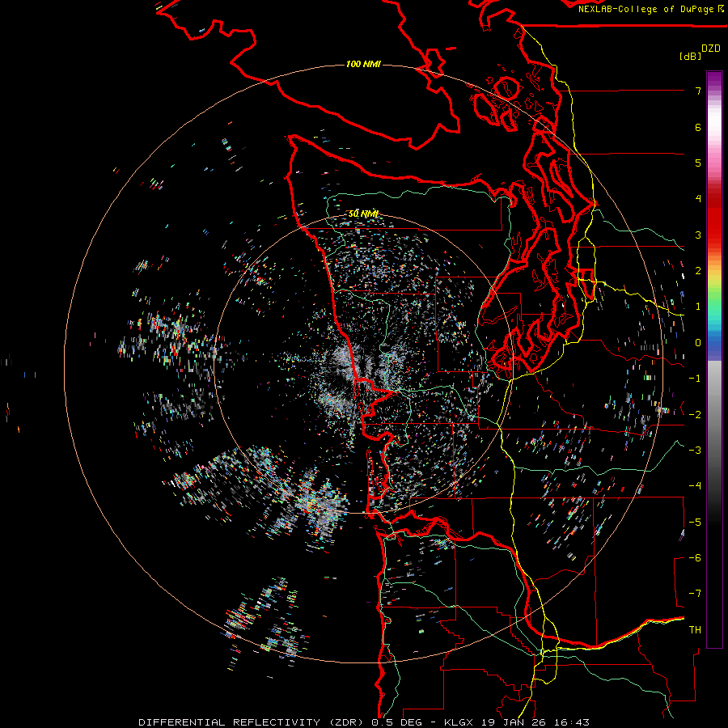Select the -2 scale label
728x728 pixels.
(x=695, y=414)
